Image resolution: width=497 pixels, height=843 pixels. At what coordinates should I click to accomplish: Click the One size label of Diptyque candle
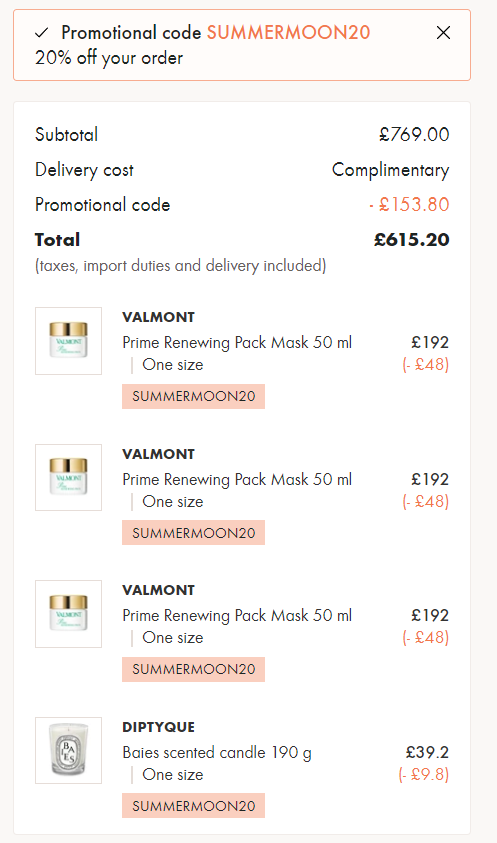tap(173, 775)
